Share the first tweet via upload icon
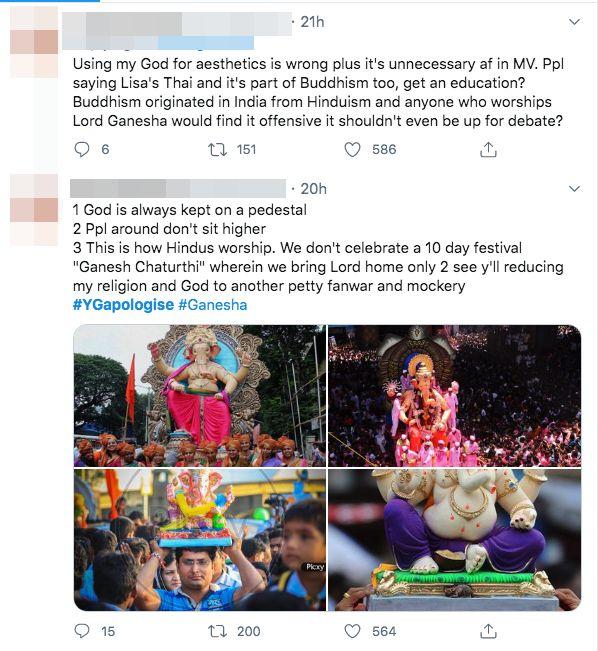 coord(488,149)
